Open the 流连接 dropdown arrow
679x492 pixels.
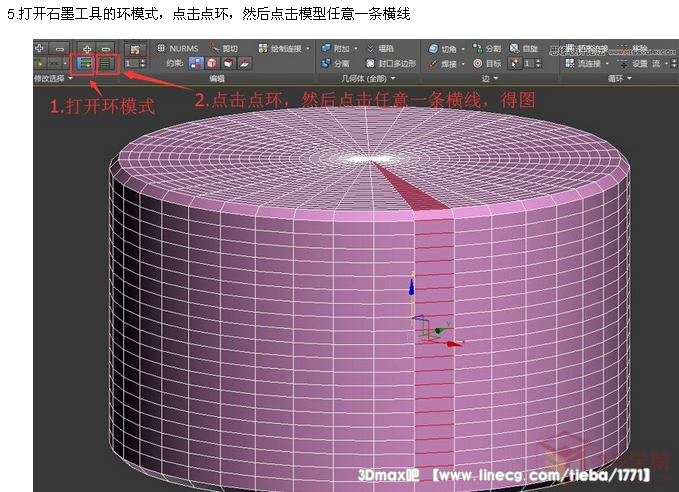click(x=607, y=64)
